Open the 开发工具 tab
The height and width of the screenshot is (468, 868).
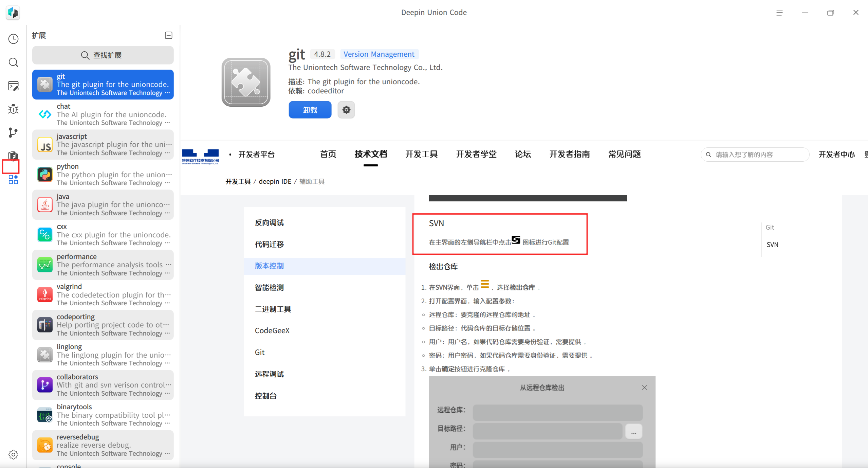422,154
